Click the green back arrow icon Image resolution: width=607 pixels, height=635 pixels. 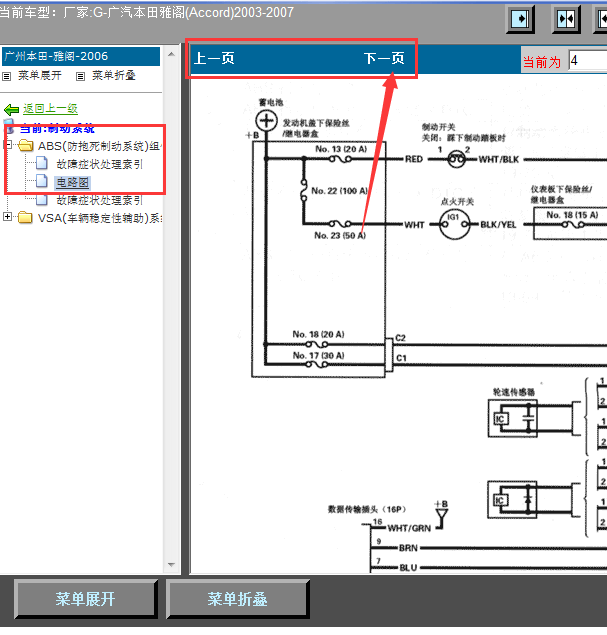tap(11, 109)
